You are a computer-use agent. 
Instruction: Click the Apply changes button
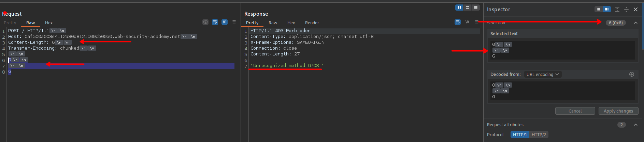[618, 111]
